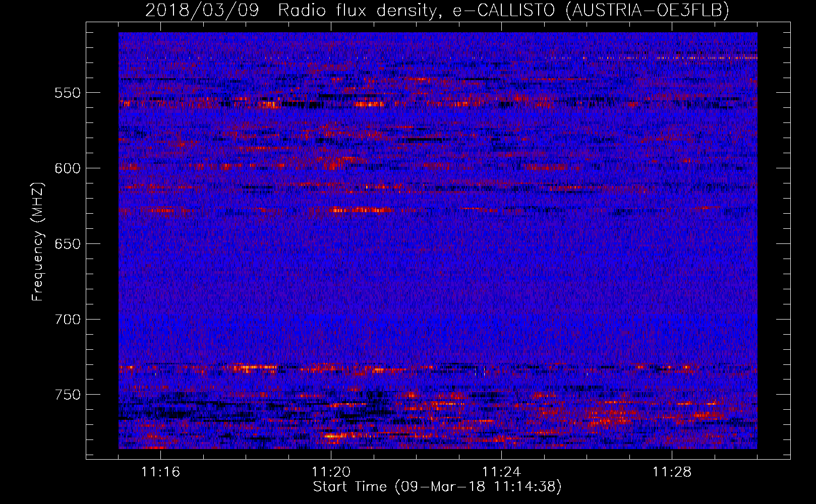Click the 700 frequency tick label

click(68, 320)
